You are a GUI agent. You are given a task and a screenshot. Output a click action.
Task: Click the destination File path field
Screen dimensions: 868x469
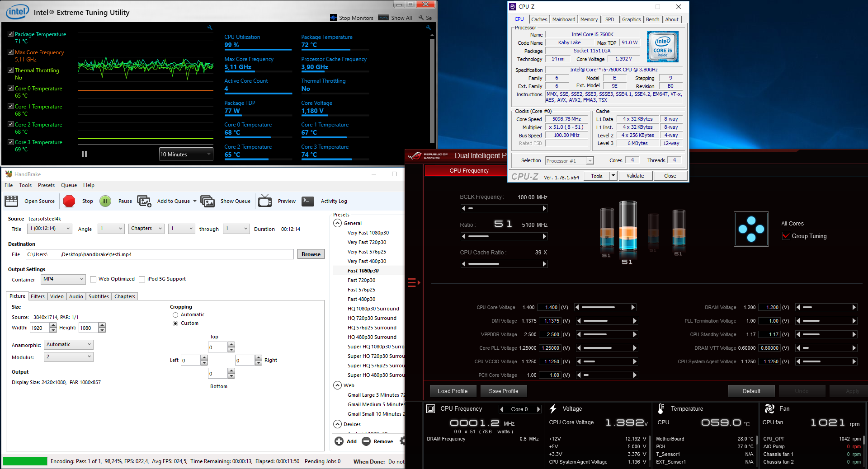pyautogui.click(x=160, y=254)
